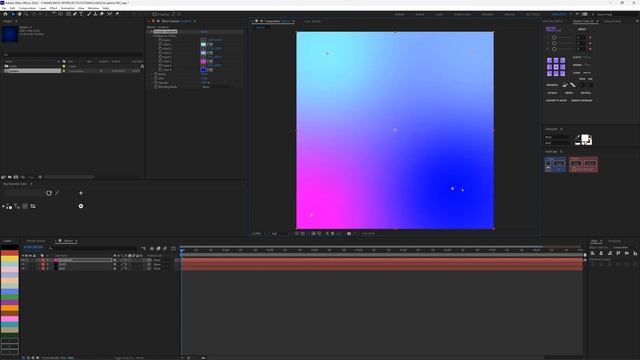The height and width of the screenshot is (360, 640).
Task: Click the top-left anchor point in Motion Tools grid
Action: coord(549,60)
